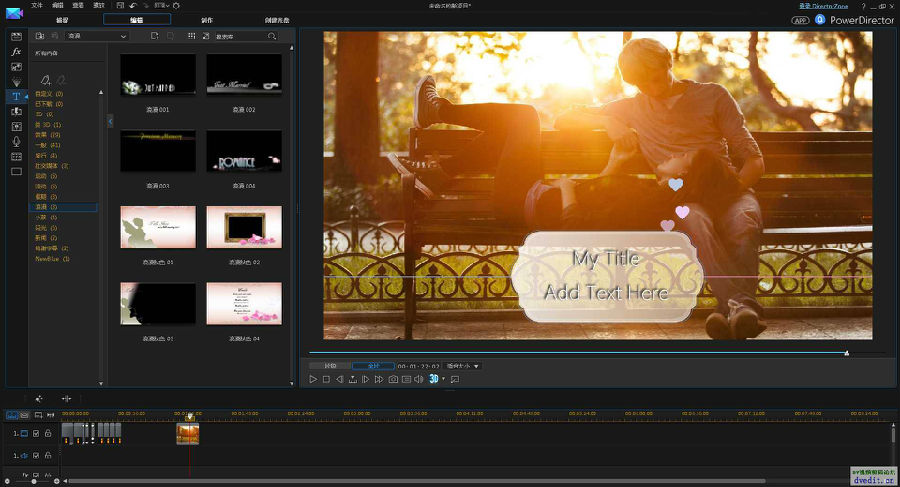
Task: Open the preview quality dropdown beside timecode
Action: (x=463, y=366)
